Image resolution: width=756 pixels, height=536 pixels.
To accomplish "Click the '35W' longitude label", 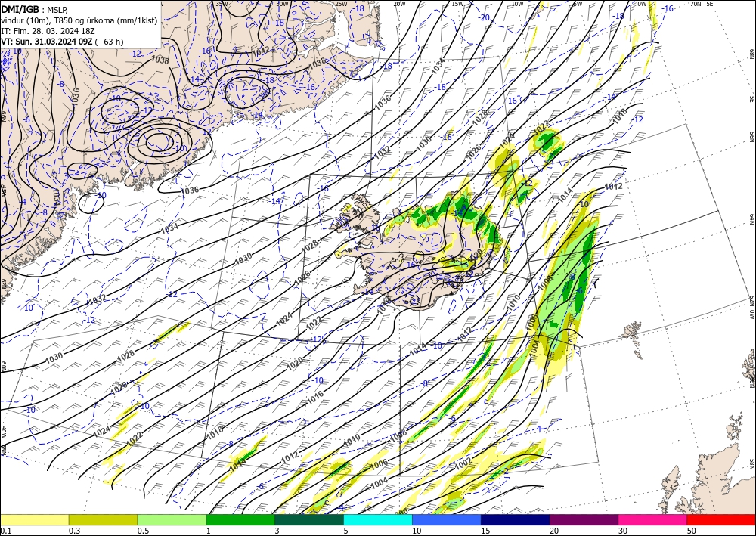I will point(222,4).
